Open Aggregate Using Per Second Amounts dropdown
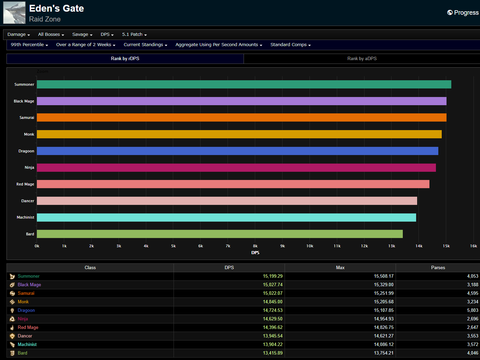Image resolution: width=480 pixels, height=360 pixels. (219, 45)
